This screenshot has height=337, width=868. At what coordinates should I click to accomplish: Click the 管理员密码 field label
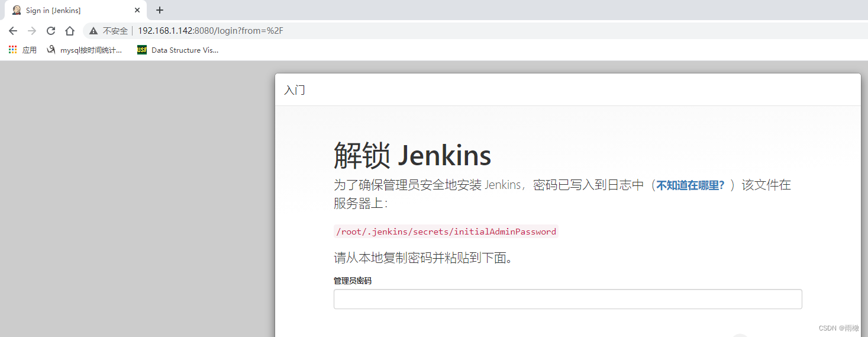click(353, 281)
